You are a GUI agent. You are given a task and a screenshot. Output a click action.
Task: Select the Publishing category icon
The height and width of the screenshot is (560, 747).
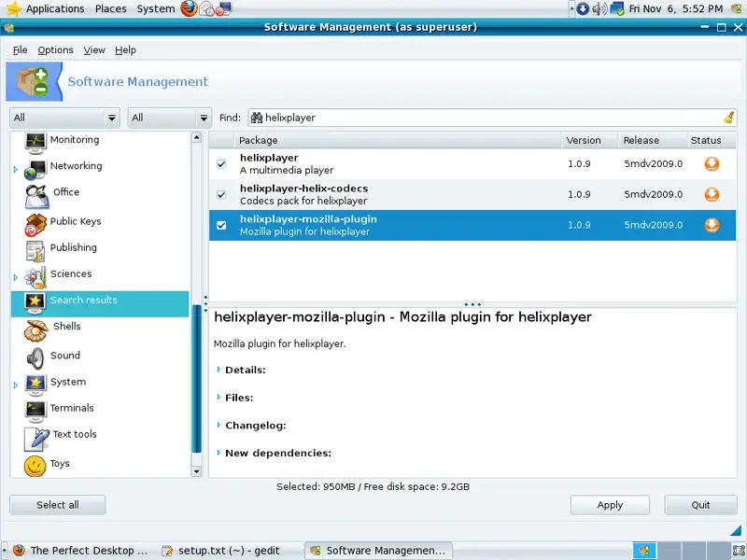pyautogui.click(x=35, y=251)
